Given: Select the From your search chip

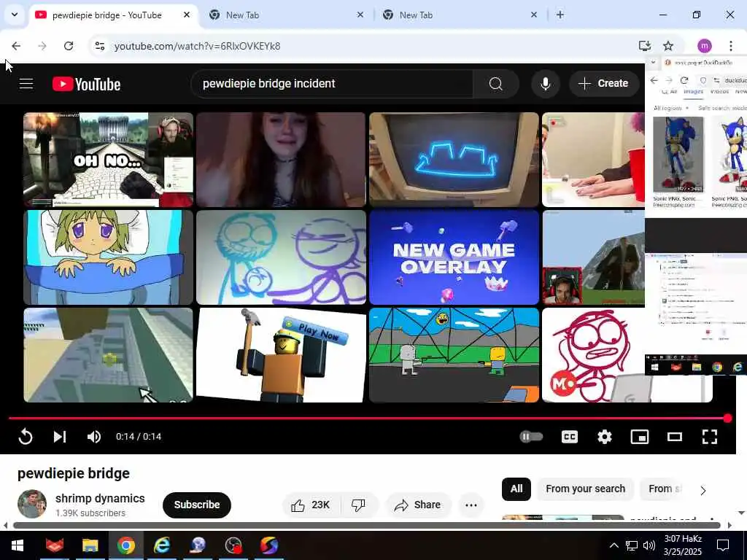Looking at the screenshot, I should pos(586,489).
